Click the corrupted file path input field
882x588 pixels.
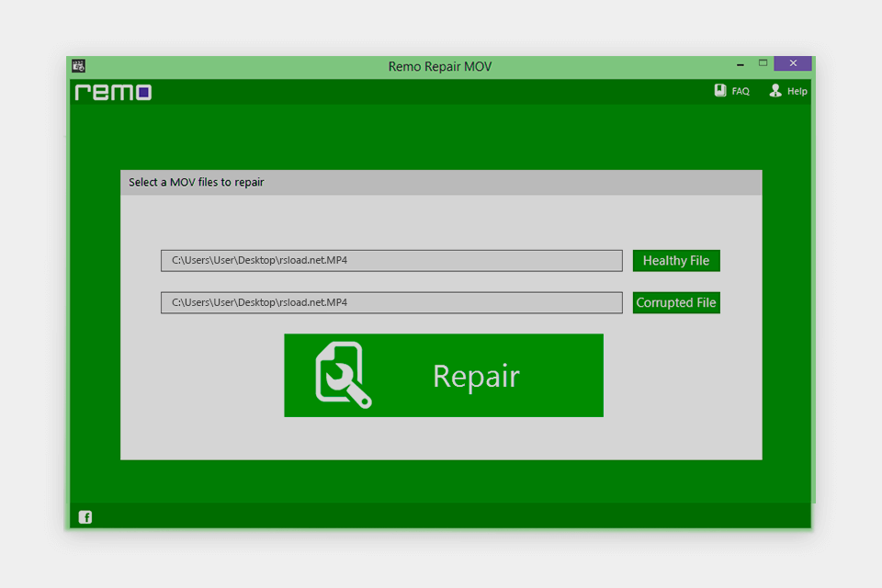(x=390, y=302)
